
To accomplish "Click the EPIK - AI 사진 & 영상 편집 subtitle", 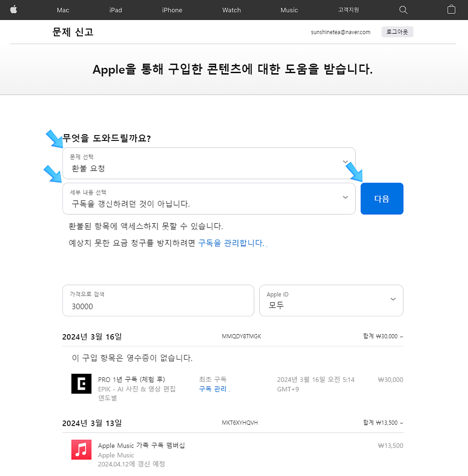I will point(137,389).
